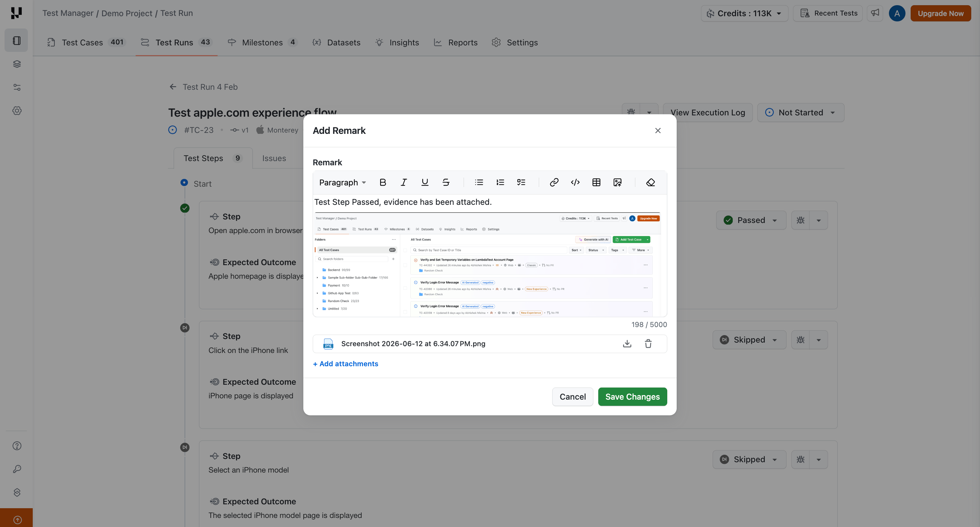This screenshot has width=980, height=527.
Task: Open first Skipped status dropdown
Action: point(749,340)
